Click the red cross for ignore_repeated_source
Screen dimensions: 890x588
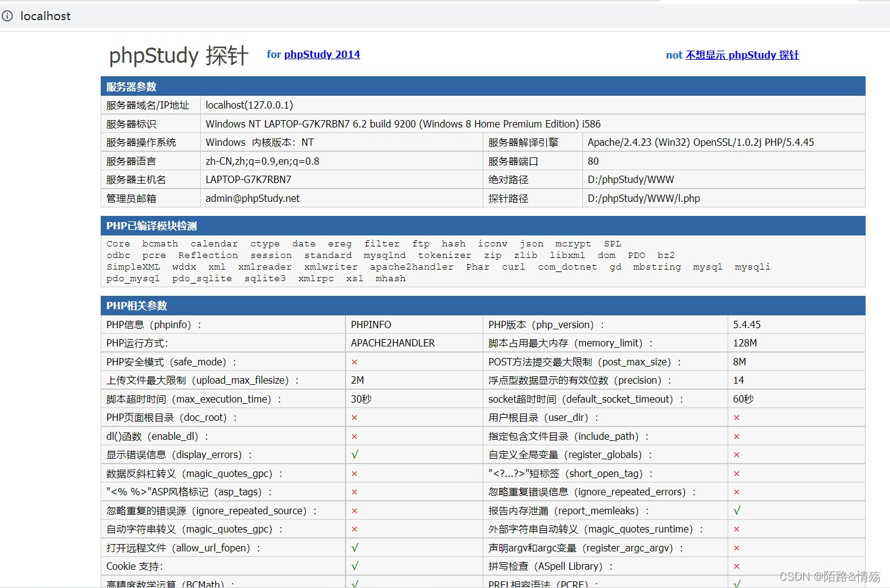pos(355,511)
